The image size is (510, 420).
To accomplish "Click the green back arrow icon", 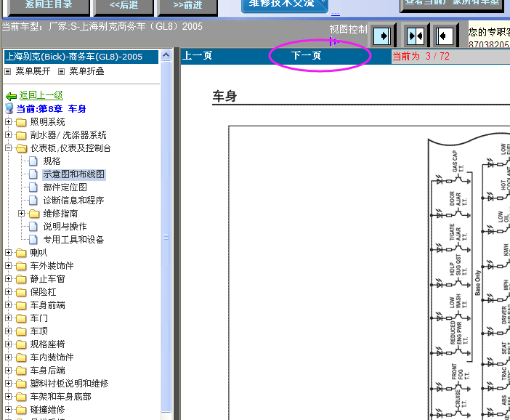I will tap(12, 96).
